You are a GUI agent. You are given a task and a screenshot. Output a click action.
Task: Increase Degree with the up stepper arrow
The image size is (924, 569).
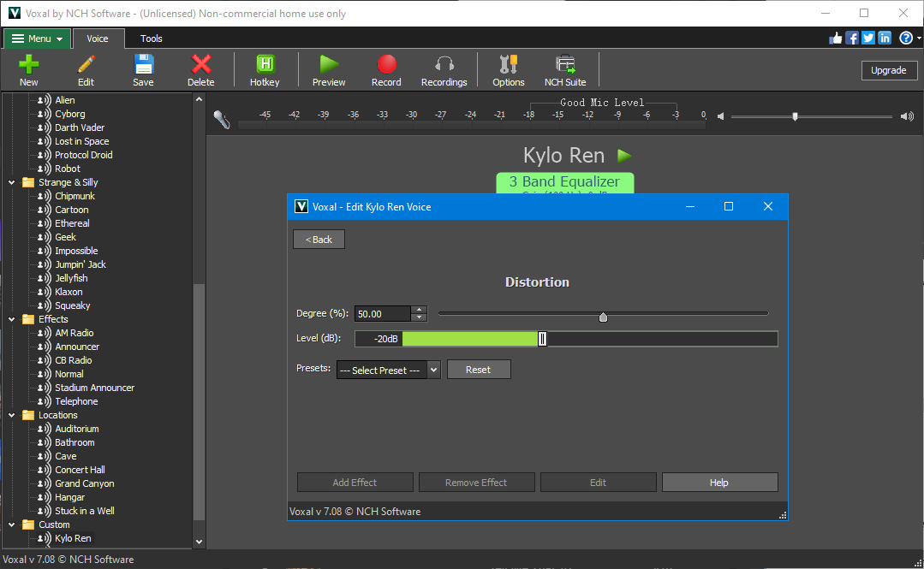point(419,309)
